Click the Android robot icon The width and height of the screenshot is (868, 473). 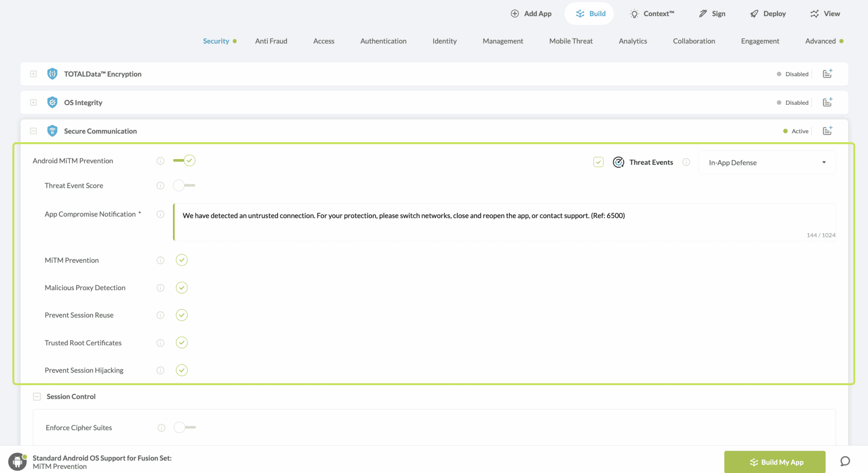click(x=17, y=462)
